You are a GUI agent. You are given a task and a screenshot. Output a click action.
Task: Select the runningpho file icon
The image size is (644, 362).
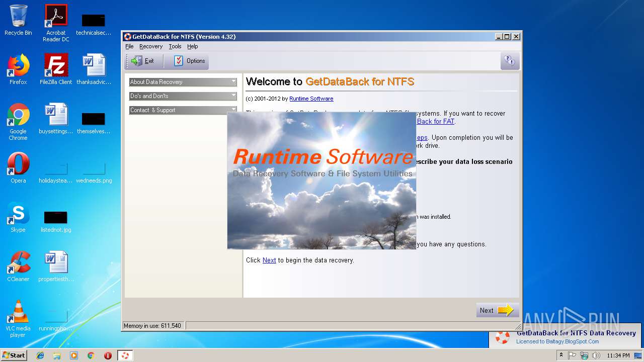(56, 319)
